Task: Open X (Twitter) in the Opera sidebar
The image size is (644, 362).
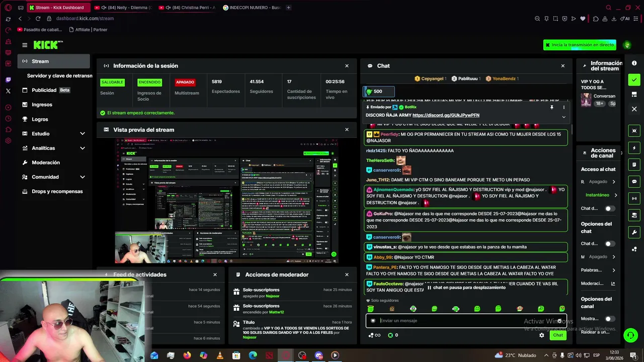Action: [x=8, y=91]
